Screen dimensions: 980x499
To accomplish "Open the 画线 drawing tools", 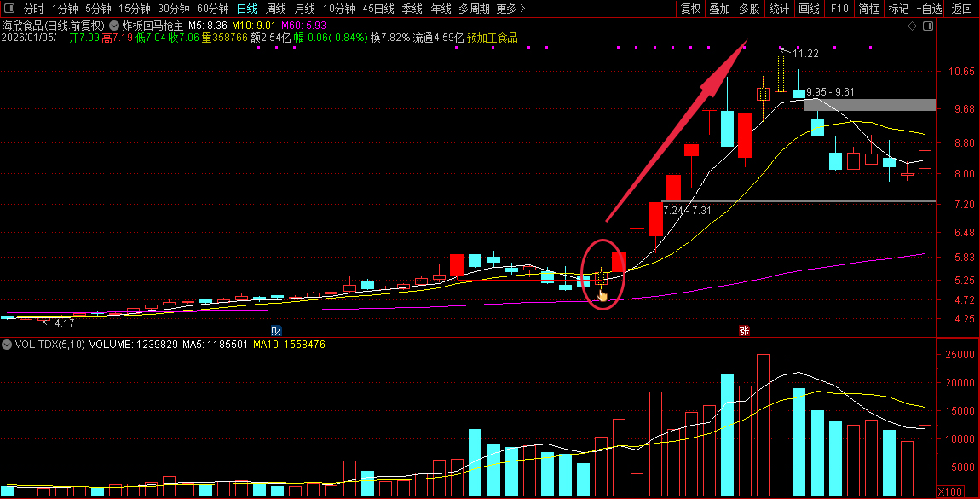I will (x=810, y=9).
